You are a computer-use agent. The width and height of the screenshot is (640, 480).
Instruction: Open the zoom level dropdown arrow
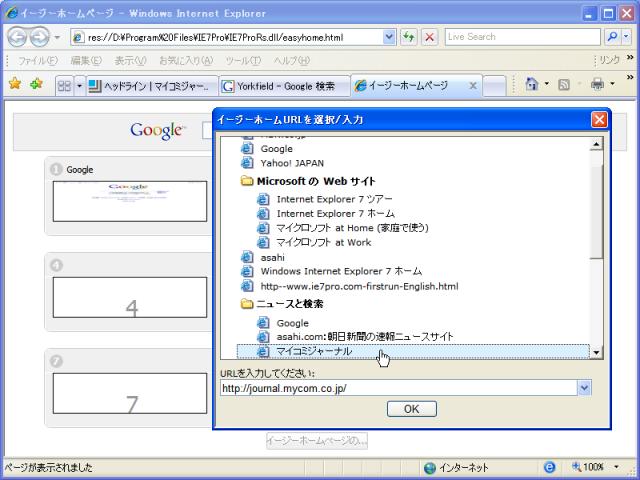pyautogui.click(x=616, y=467)
